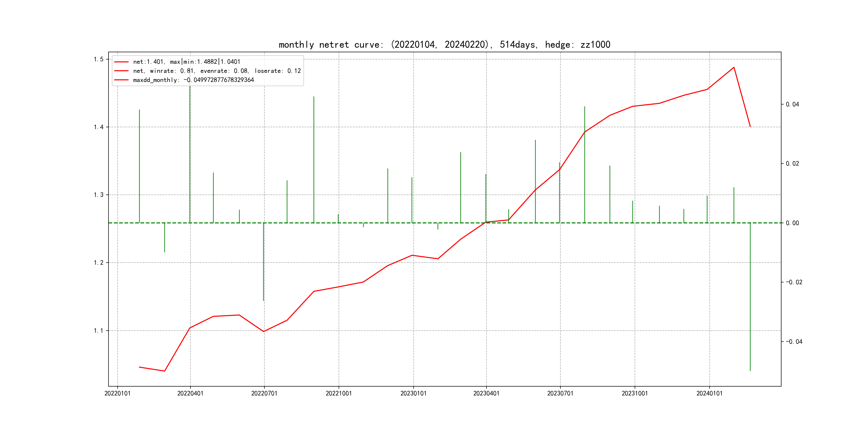Viewport: 868px width, 434px height.
Task: Click the lowest point of the red net curve
Action: 164,371
